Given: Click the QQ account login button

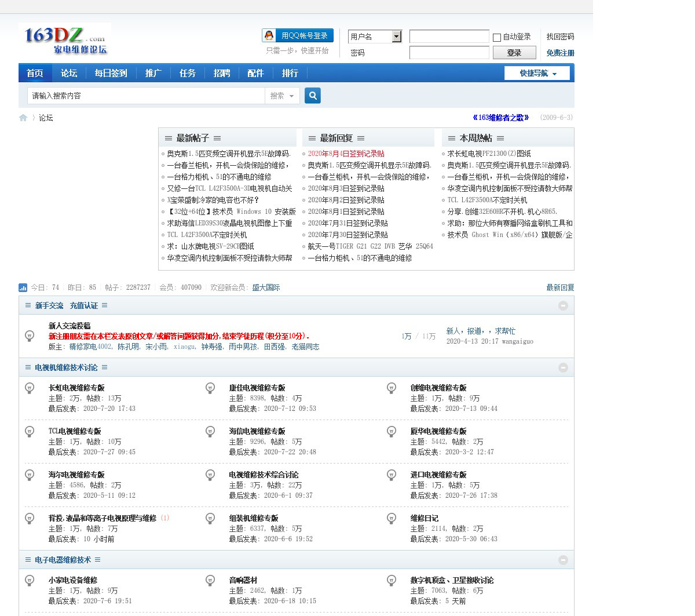Looking at the screenshot, I should 298,36.
